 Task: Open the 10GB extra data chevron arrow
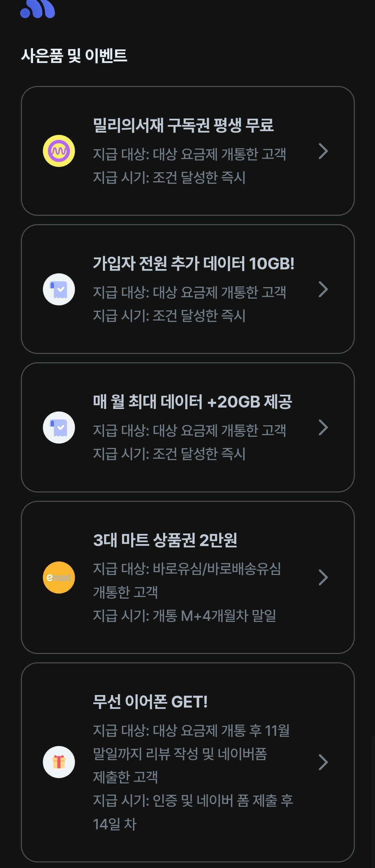pyautogui.click(x=323, y=289)
